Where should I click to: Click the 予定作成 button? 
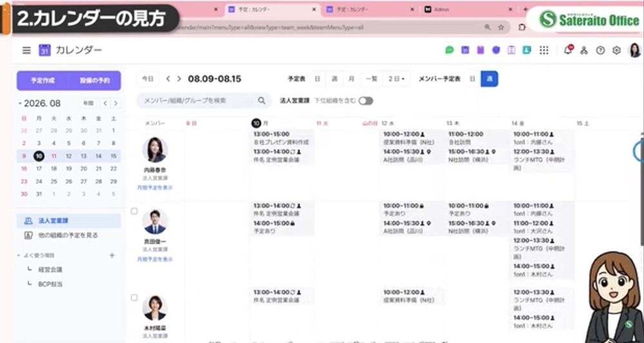(43, 81)
